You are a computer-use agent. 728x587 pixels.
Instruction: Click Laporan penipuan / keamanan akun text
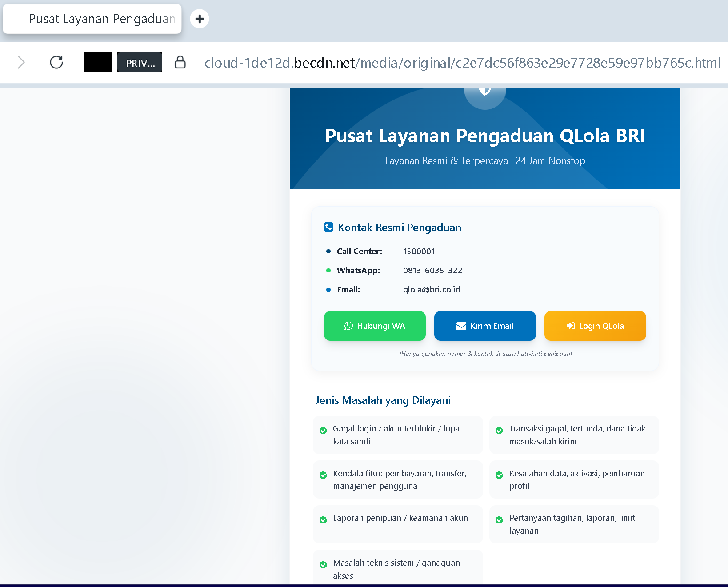coord(400,518)
